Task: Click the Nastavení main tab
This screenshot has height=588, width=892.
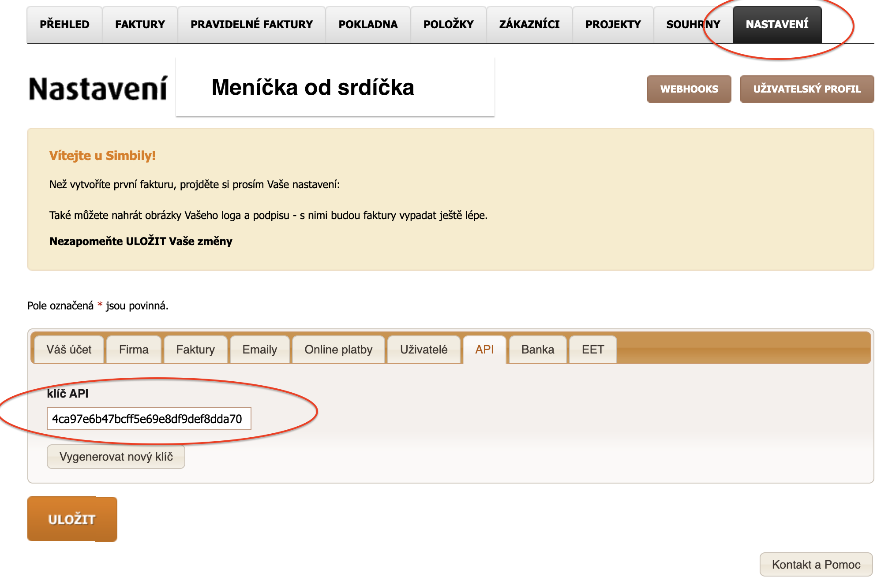Action: [x=777, y=24]
